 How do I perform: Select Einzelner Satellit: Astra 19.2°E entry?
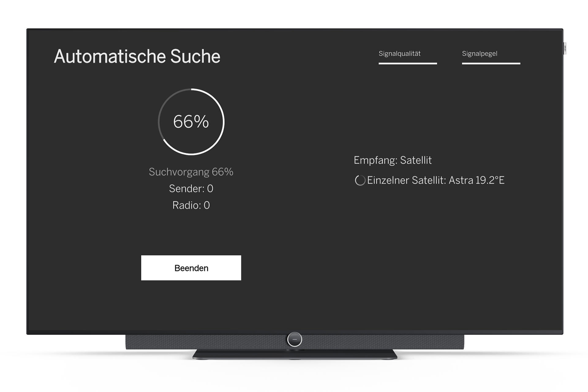coord(435,180)
